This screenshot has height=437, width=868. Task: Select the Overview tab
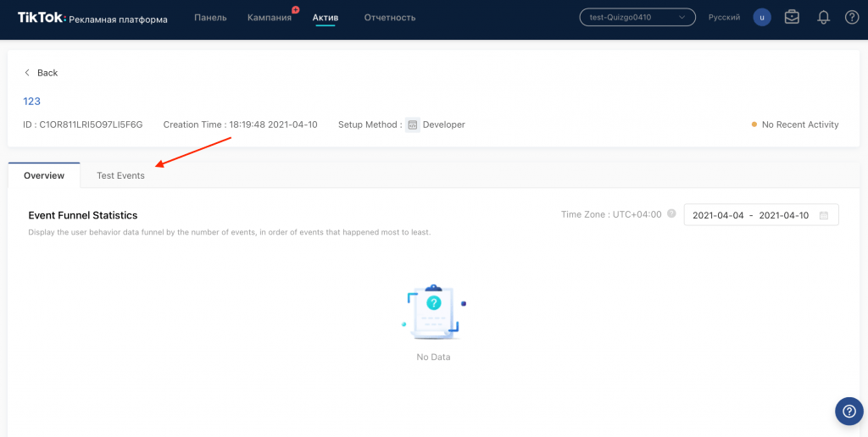click(44, 175)
